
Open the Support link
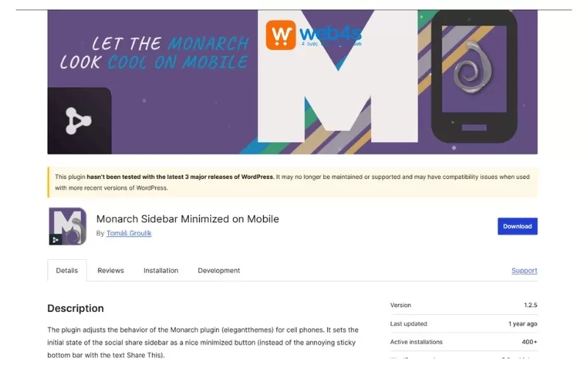click(524, 270)
